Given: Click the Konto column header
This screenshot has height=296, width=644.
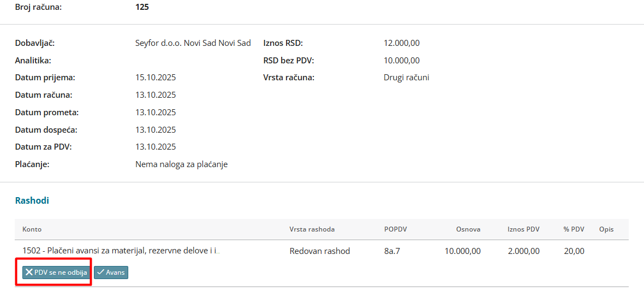Looking at the screenshot, I should [x=32, y=229].
